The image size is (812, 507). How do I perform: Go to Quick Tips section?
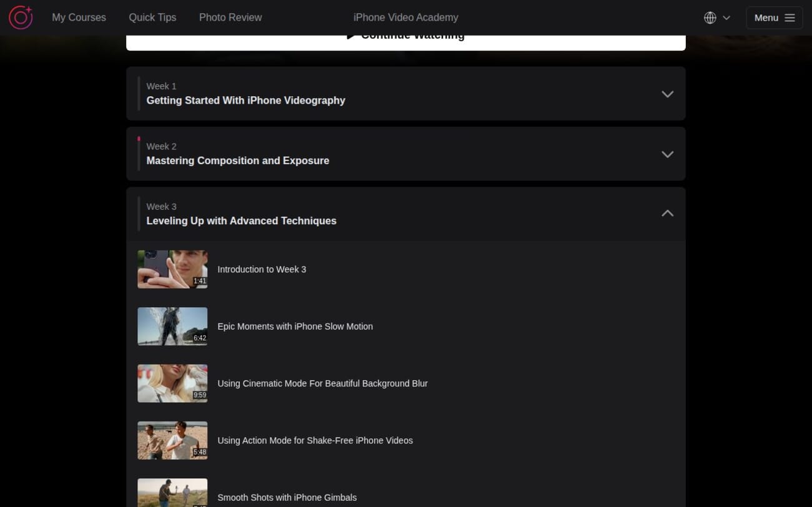[152, 17]
